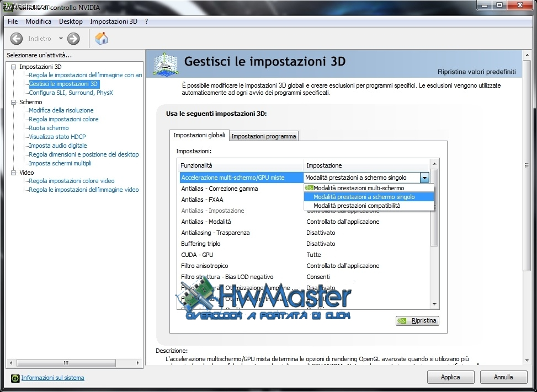Choose Modalità prestazioni multi-schermo option
The height and width of the screenshot is (392, 537).
point(369,188)
